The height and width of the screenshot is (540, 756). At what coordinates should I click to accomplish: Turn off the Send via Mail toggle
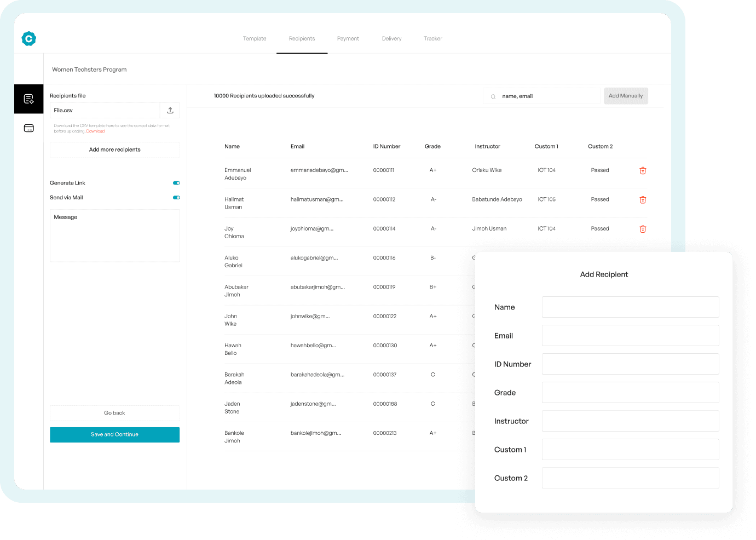[176, 197]
